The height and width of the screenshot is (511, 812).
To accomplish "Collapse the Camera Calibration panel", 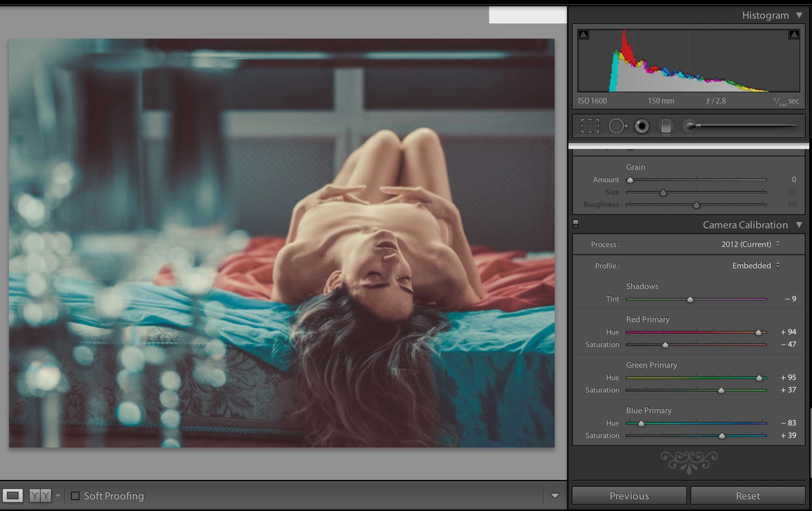I will pos(799,225).
